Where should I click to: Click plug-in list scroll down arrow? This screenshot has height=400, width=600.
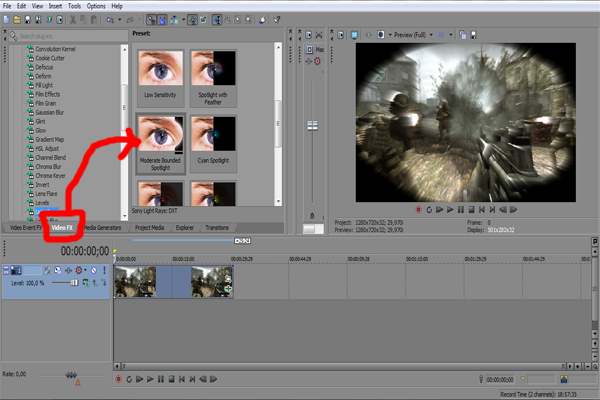(x=124, y=217)
